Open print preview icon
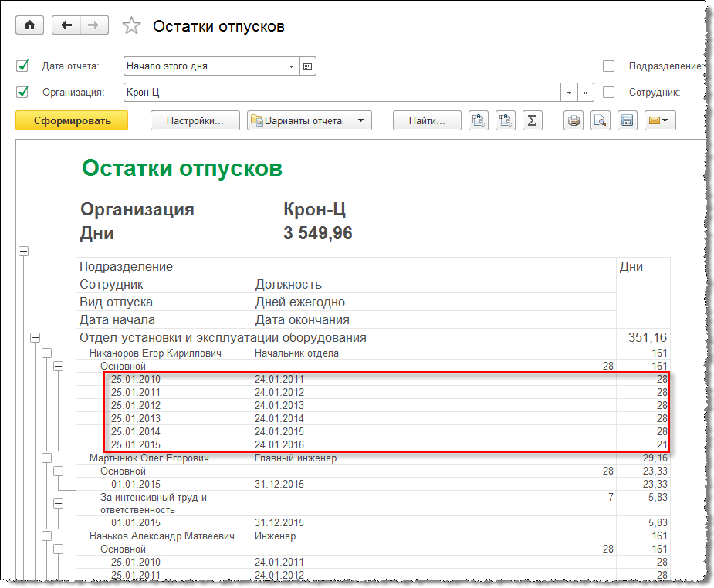 coord(601,120)
